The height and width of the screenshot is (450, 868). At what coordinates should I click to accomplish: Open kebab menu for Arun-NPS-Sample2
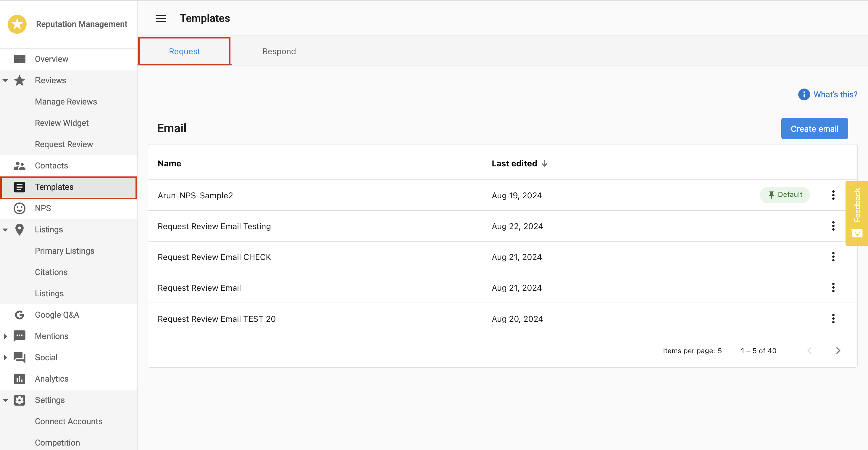[x=833, y=195]
